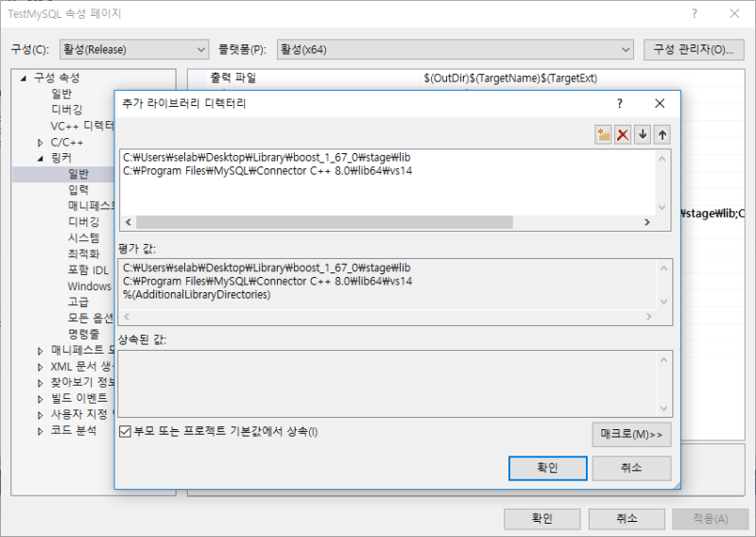Select VC++ 디렉터리 tree item

(x=82, y=126)
